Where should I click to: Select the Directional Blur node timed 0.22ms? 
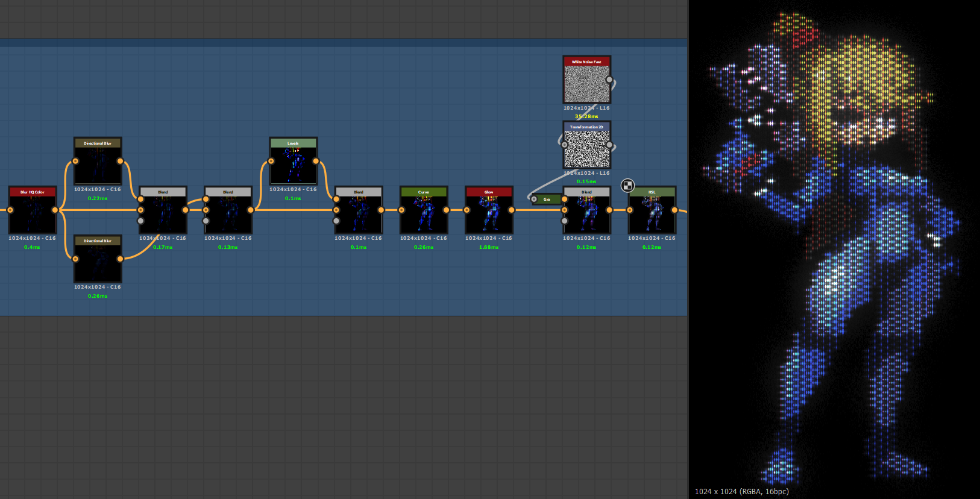click(x=98, y=161)
